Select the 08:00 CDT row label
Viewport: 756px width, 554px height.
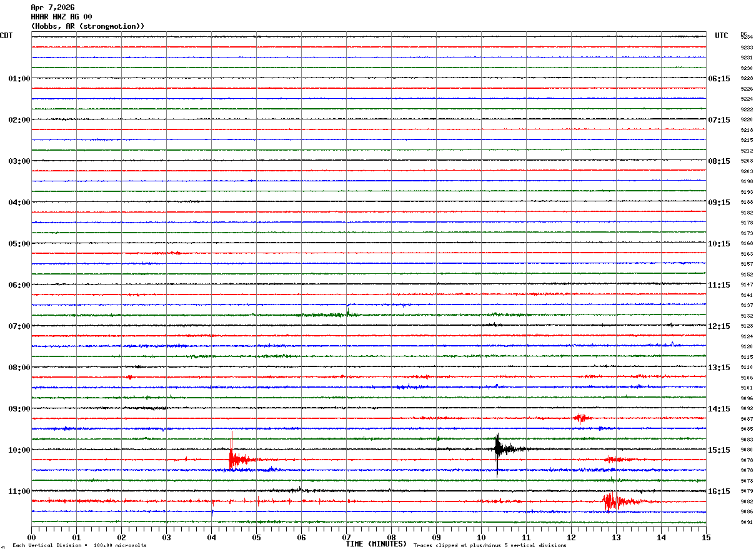click(19, 368)
